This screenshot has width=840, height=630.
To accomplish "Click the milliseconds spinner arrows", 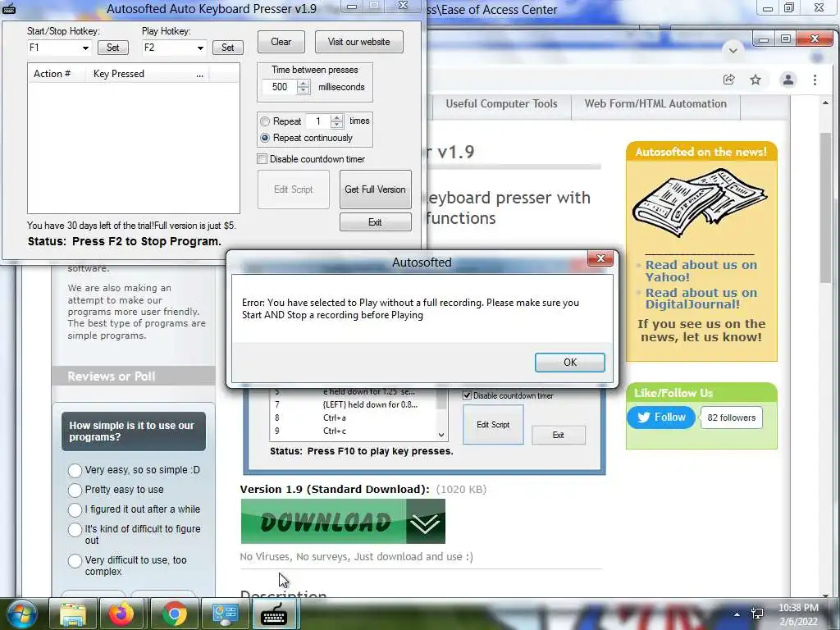I will pos(304,87).
